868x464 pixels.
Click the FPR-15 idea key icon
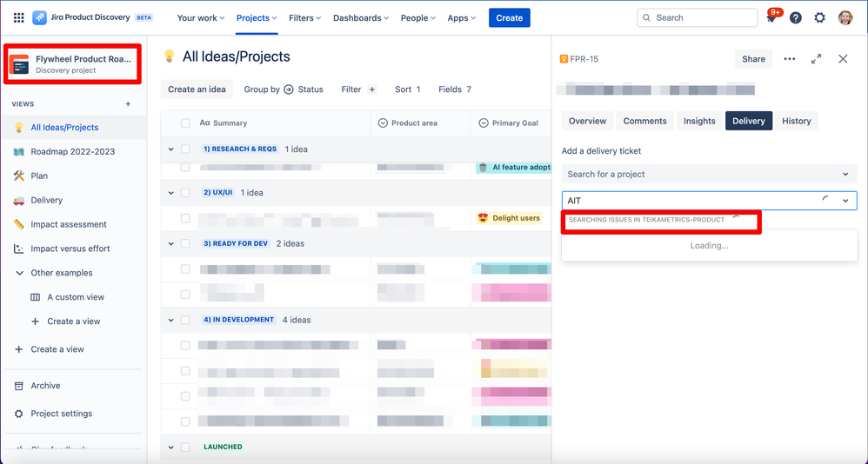point(564,59)
